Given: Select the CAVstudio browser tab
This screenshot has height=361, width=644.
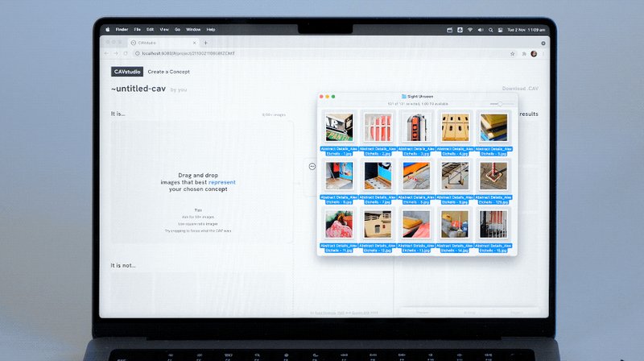Looking at the screenshot, I should [x=164, y=43].
